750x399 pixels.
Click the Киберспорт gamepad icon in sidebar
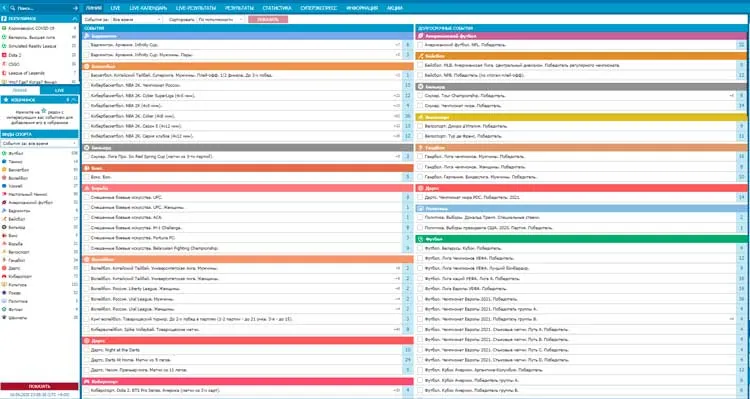(x=4, y=276)
